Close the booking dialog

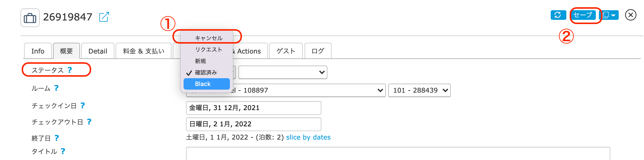tap(630, 15)
